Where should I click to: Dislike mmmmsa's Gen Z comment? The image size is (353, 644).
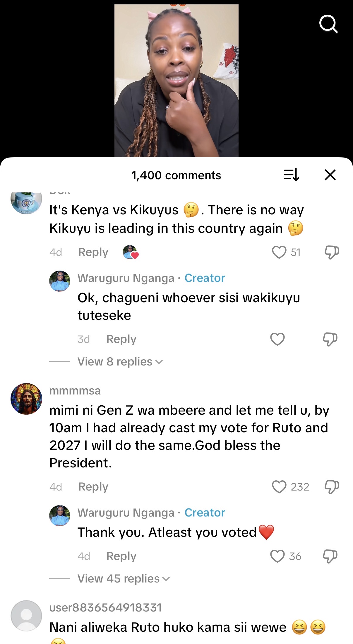(x=332, y=487)
